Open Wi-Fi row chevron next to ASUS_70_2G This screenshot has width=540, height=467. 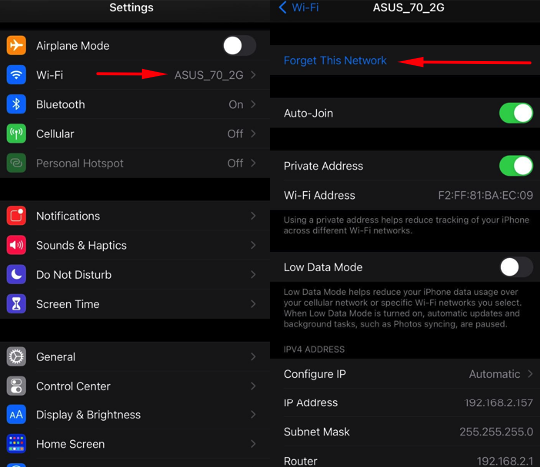(x=253, y=75)
